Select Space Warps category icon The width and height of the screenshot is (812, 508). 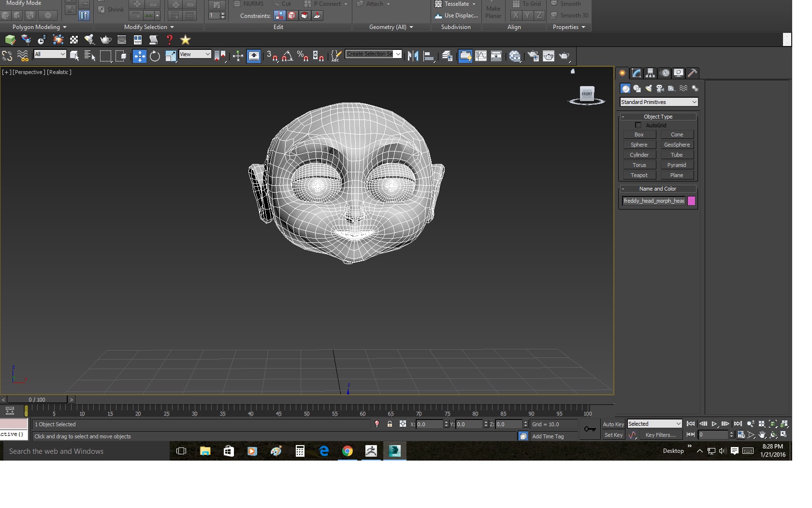coord(683,89)
